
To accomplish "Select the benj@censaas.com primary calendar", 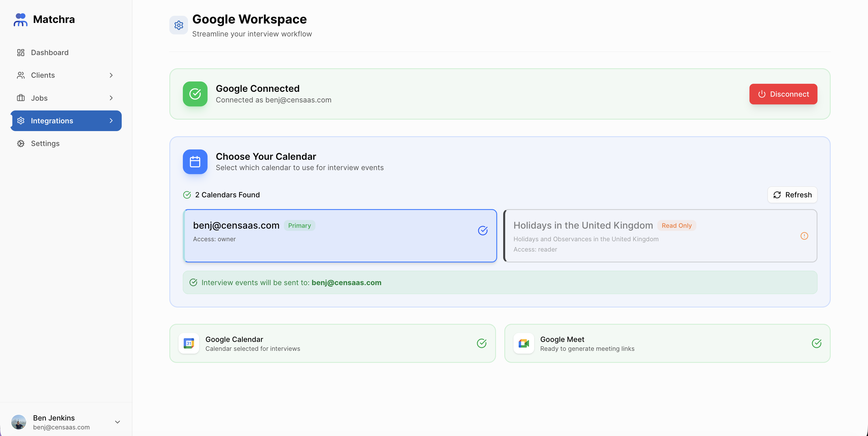I will tap(340, 236).
